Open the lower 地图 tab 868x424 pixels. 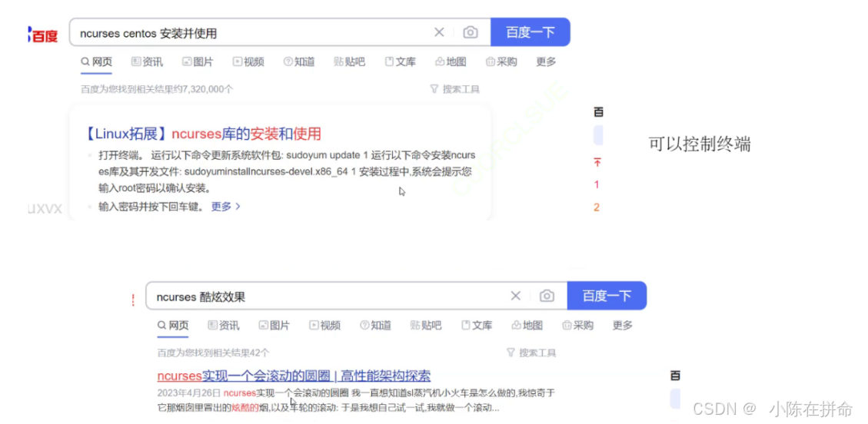527,326
